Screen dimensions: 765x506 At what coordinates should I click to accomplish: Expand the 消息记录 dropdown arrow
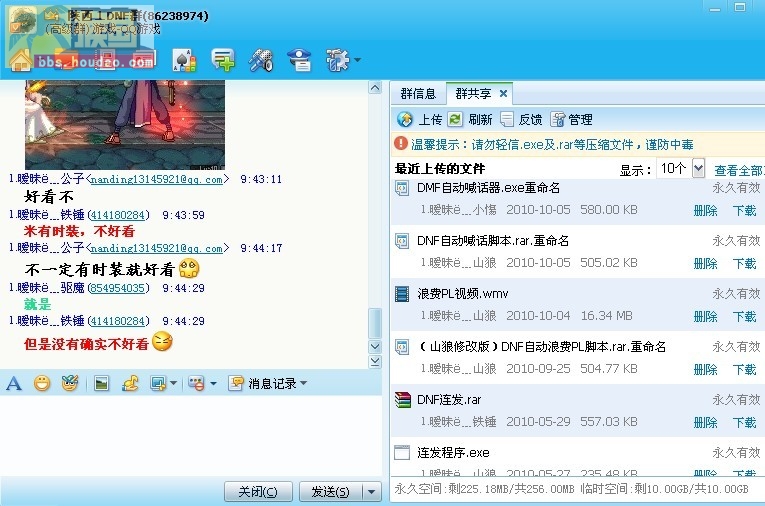pyautogui.click(x=303, y=383)
